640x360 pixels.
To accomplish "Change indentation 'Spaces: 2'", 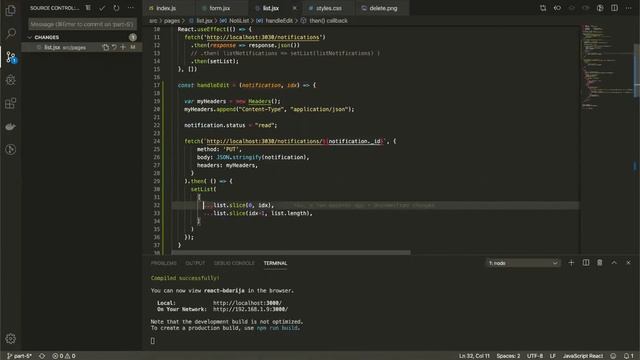I will tap(508, 356).
